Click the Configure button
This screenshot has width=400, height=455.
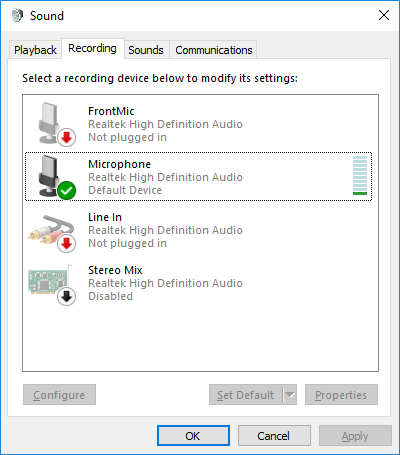tap(59, 395)
